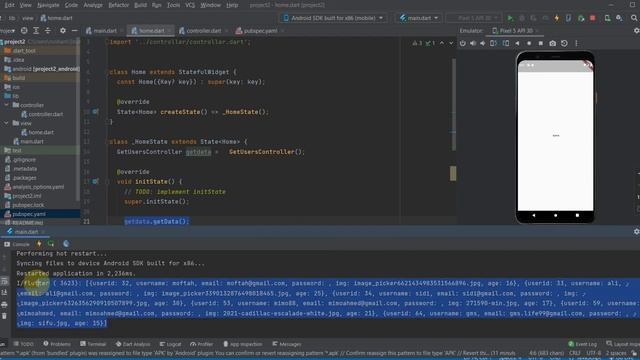This screenshot has width=640, height=360.
Task: Select opened file target icon in Project panel
Action: [24, 31]
